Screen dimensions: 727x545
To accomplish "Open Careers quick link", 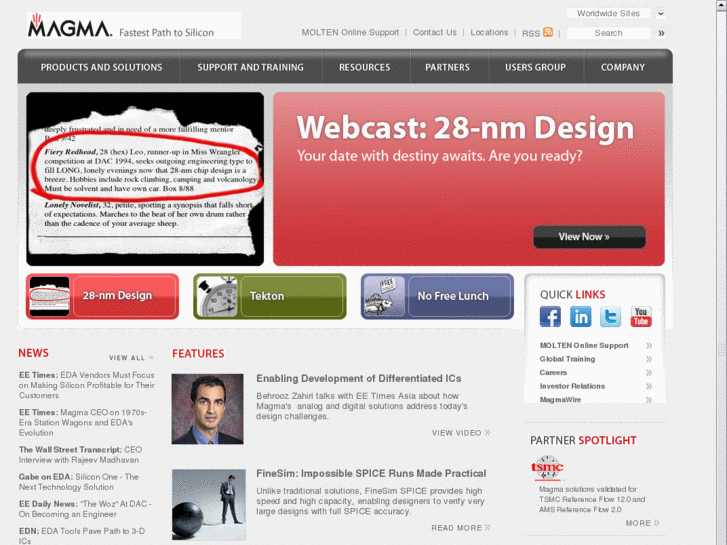I will pyautogui.click(x=553, y=372).
